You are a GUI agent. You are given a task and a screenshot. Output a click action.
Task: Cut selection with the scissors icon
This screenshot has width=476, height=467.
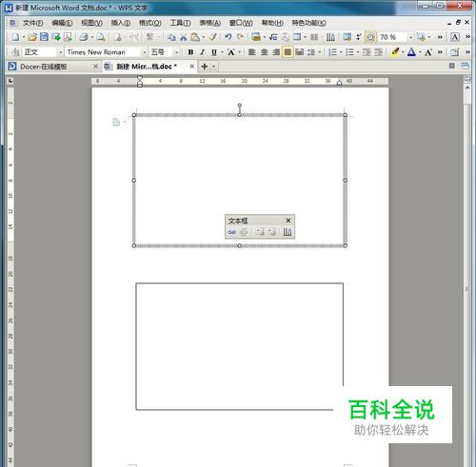(183, 37)
